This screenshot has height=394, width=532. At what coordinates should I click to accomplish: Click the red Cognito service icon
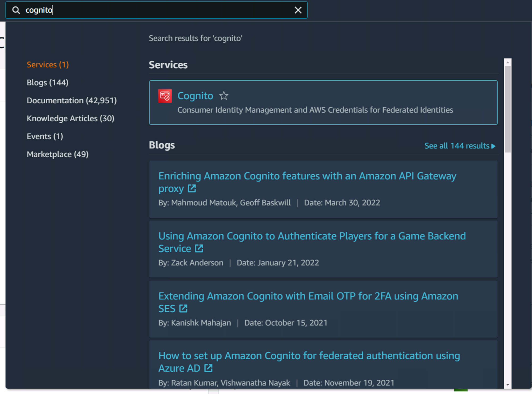[165, 96]
